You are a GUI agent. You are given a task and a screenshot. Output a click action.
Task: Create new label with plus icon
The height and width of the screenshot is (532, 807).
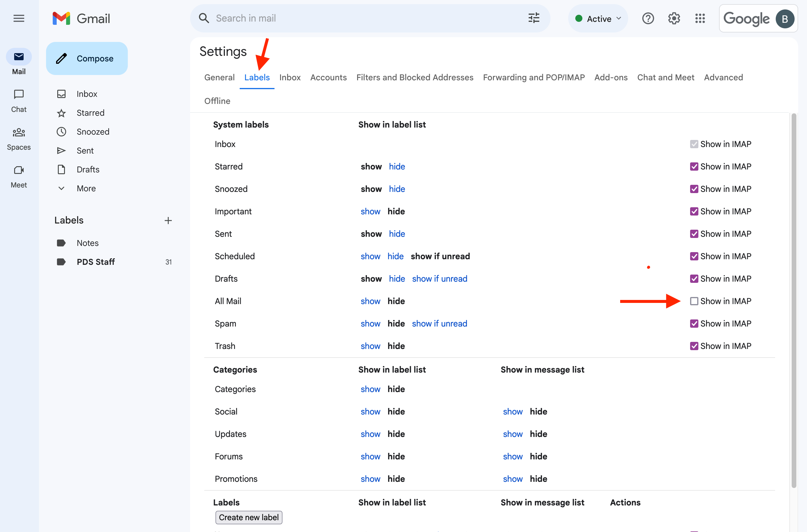coord(168,221)
